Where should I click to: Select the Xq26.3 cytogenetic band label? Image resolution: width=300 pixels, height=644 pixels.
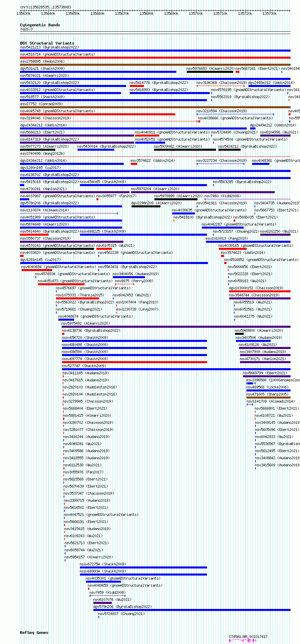[26, 29]
